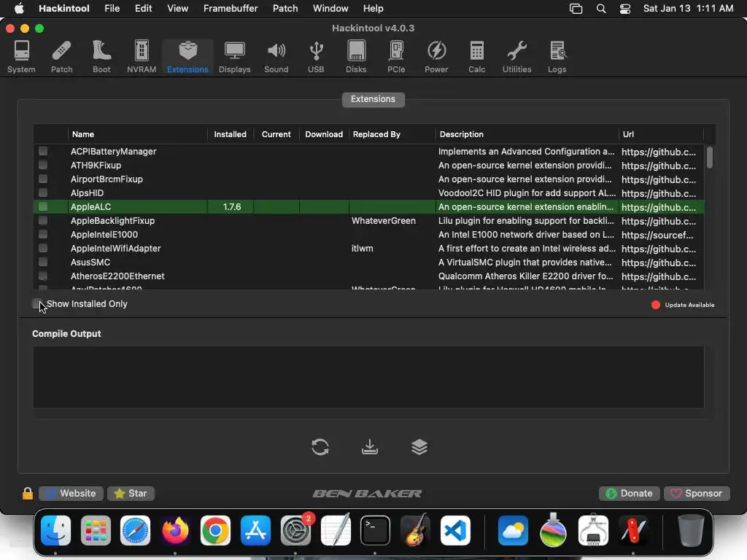Open the USB toolbar section
The image size is (747, 560).
coord(316,57)
